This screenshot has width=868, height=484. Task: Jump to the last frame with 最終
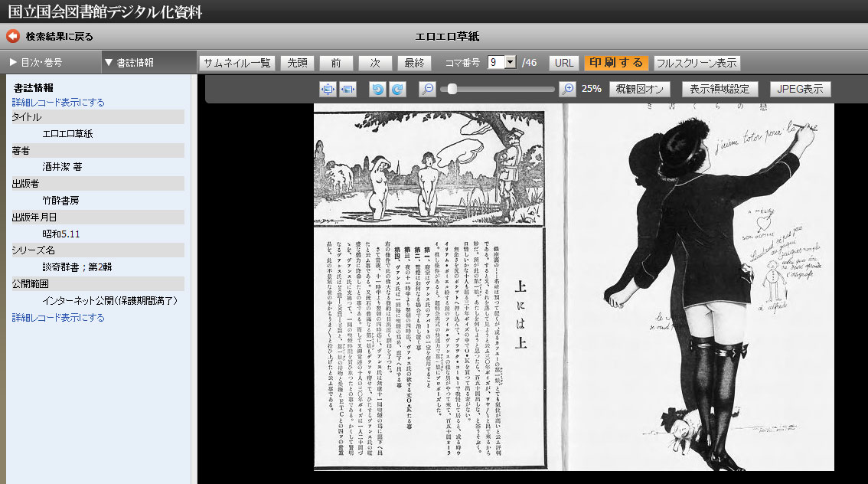414,63
